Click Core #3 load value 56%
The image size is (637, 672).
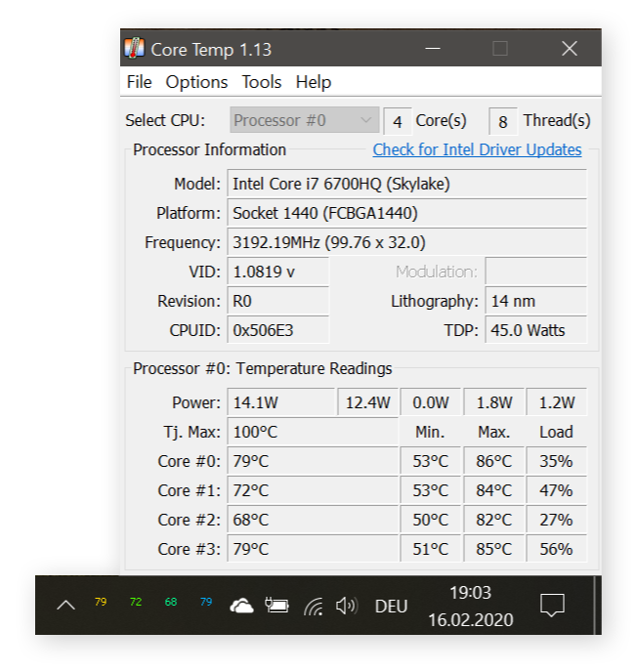[x=557, y=549]
